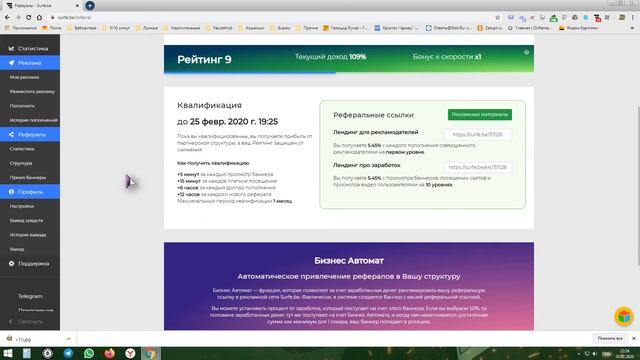The height and width of the screenshot is (360, 640).
Task: Open a new browser tab with the plus button
Action: click(x=90, y=6)
